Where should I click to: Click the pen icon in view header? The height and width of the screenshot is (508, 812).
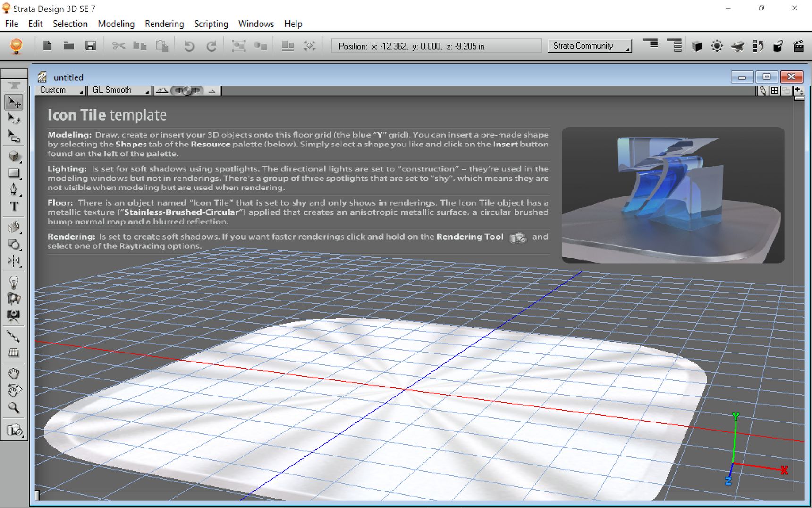click(x=762, y=91)
